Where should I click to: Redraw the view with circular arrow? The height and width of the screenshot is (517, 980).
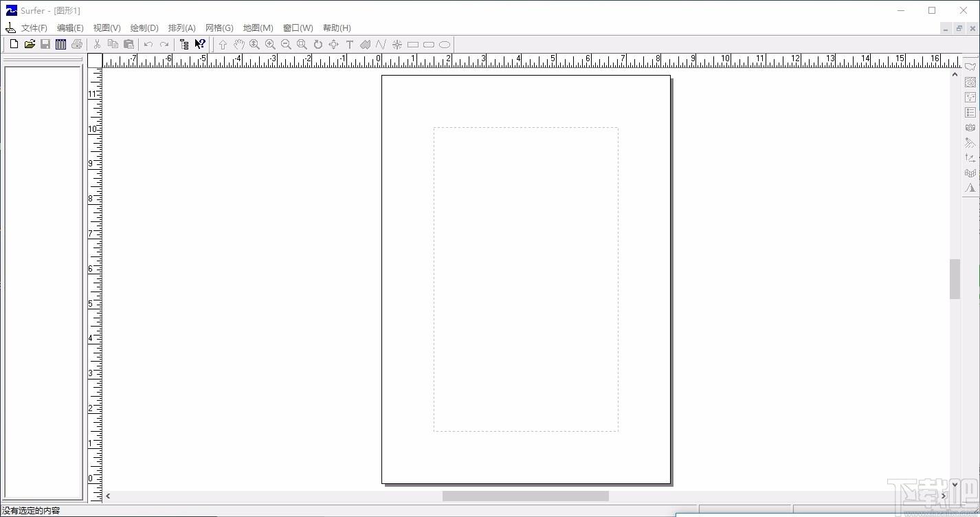tap(318, 44)
